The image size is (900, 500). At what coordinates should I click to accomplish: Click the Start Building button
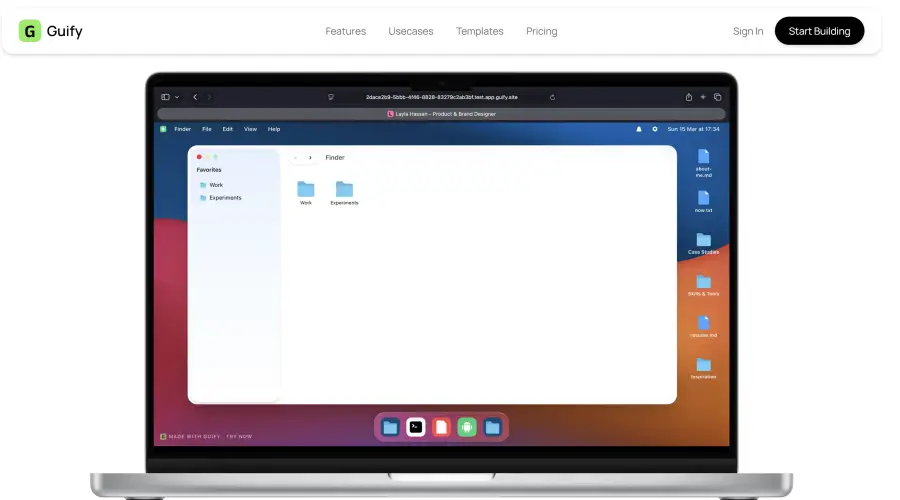tap(819, 31)
